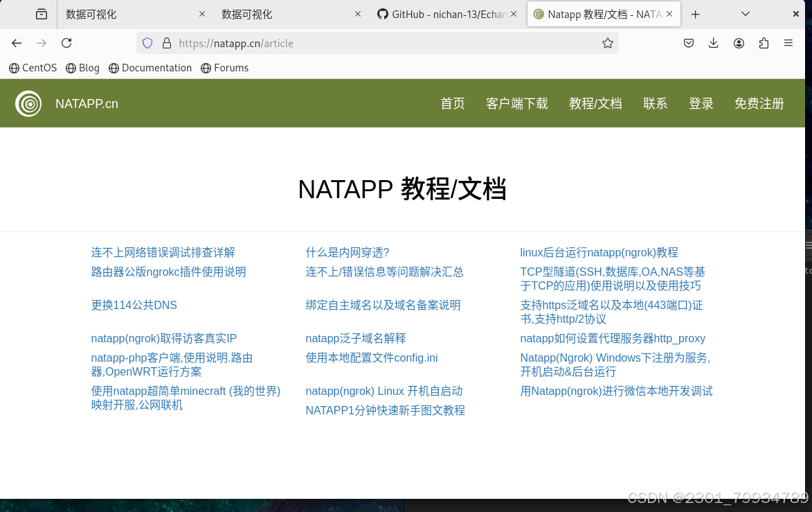This screenshot has width=812, height=512.
Task: Open article 路由器公版ngrokc插件使用说明
Action: (x=168, y=272)
